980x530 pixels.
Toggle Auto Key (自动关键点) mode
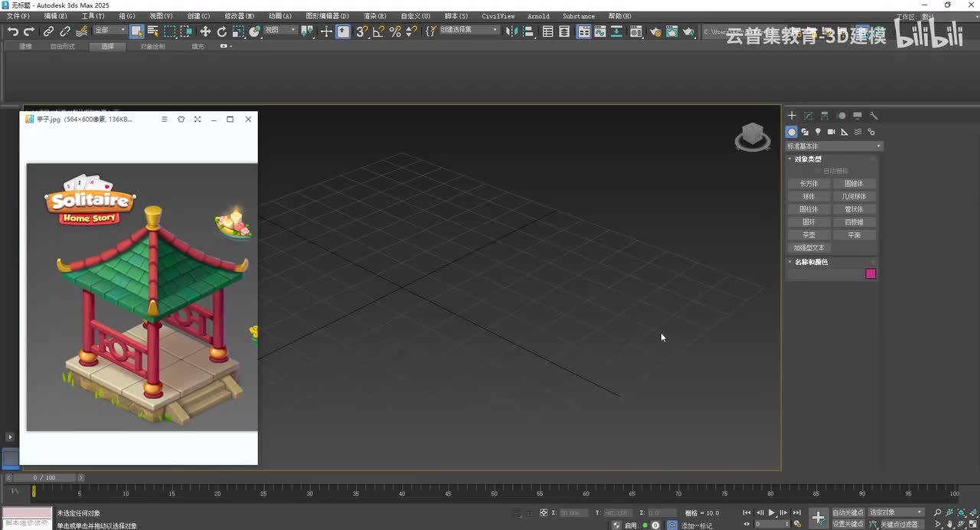pos(848,512)
